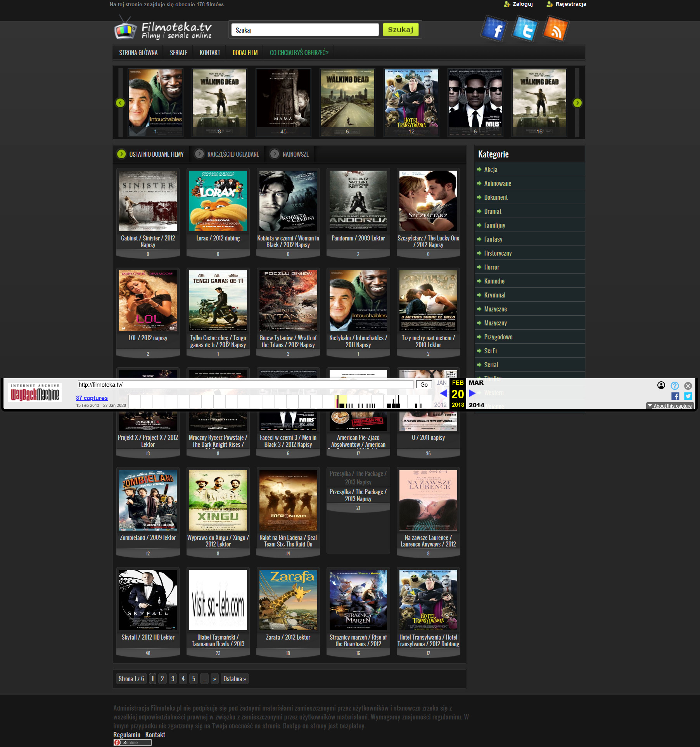This screenshot has width=700, height=747.
Task: Open the Skyfall movie poster thumbnail
Action: click(148, 600)
